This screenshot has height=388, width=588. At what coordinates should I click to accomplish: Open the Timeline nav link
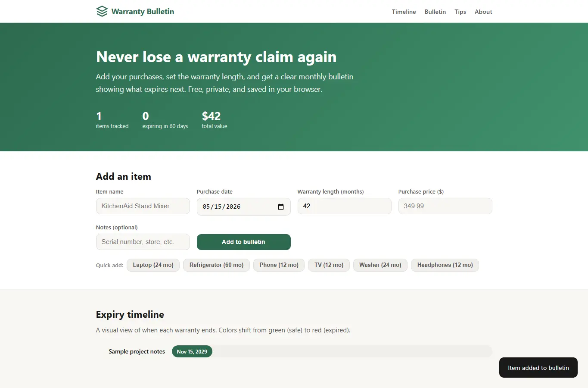pos(404,12)
